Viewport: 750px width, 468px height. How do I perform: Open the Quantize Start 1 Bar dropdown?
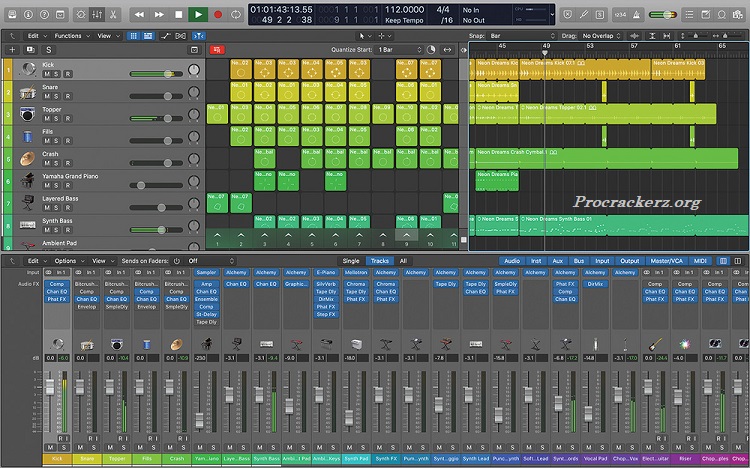tap(398, 49)
